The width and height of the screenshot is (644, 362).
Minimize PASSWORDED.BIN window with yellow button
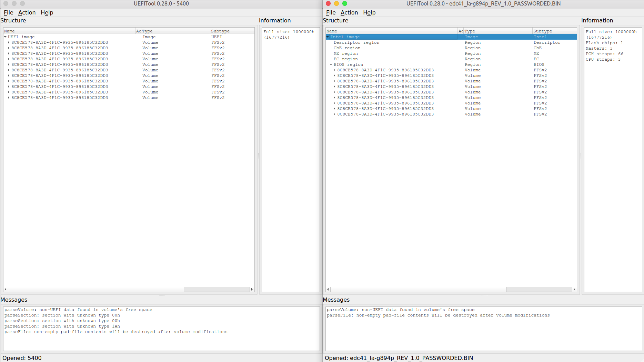(336, 3)
